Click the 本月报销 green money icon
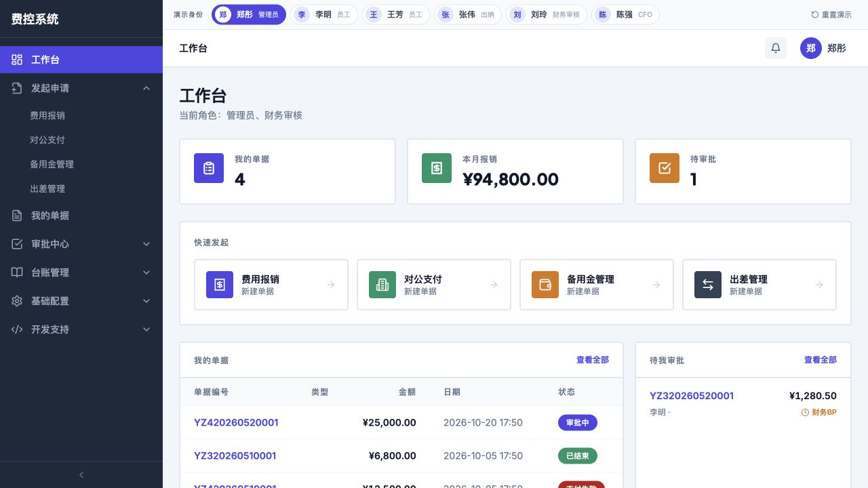 pos(437,168)
